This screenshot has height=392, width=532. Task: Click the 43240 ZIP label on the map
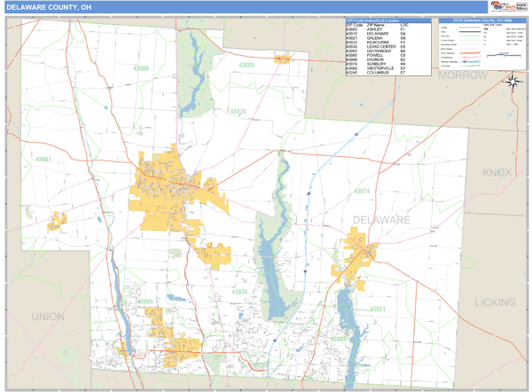tap(260, 365)
